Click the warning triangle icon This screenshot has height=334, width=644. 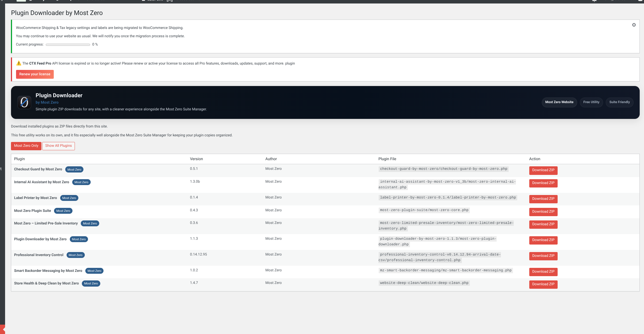point(19,63)
